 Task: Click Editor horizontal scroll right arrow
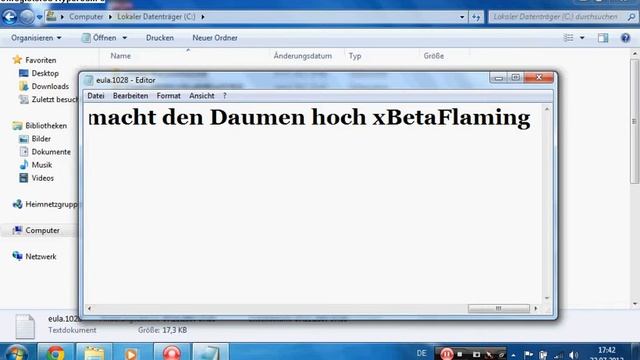click(x=536, y=309)
